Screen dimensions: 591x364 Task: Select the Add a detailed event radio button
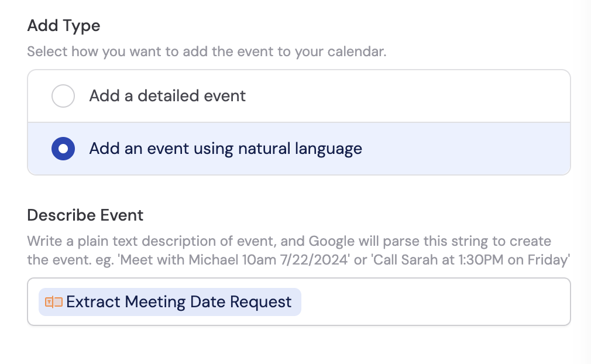[x=63, y=95]
